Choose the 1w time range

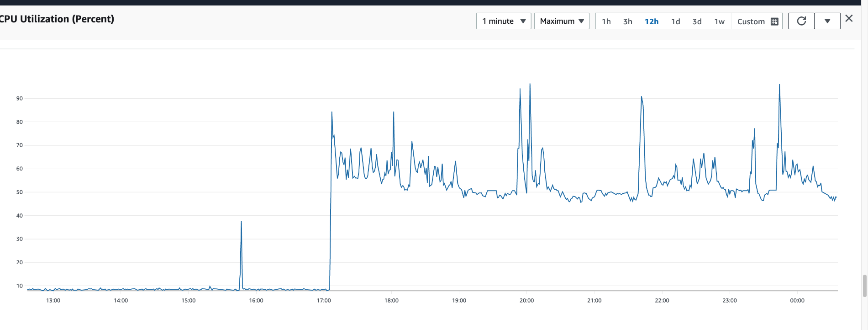720,21
